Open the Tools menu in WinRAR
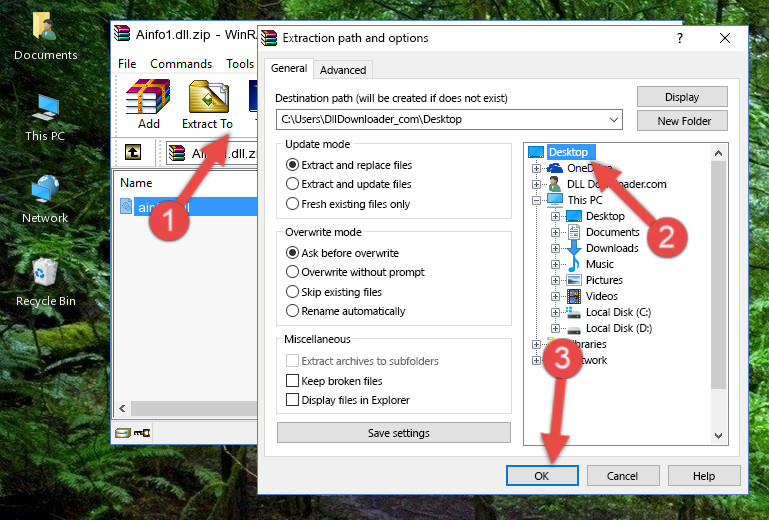Screen dimensions: 769x520 click(x=240, y=64)
